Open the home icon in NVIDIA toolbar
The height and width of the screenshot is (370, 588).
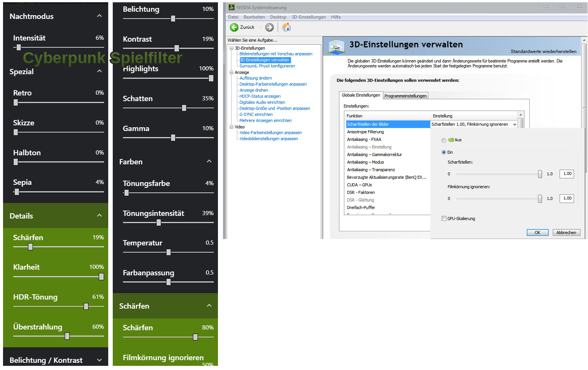[286, 27]
